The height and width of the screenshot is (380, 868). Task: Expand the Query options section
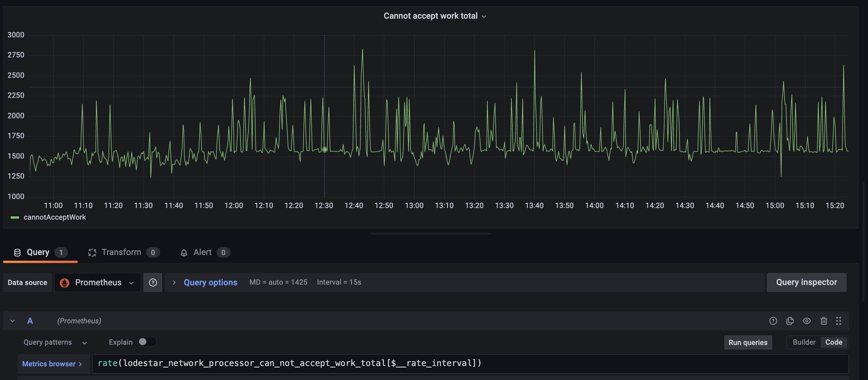point(210,282)
